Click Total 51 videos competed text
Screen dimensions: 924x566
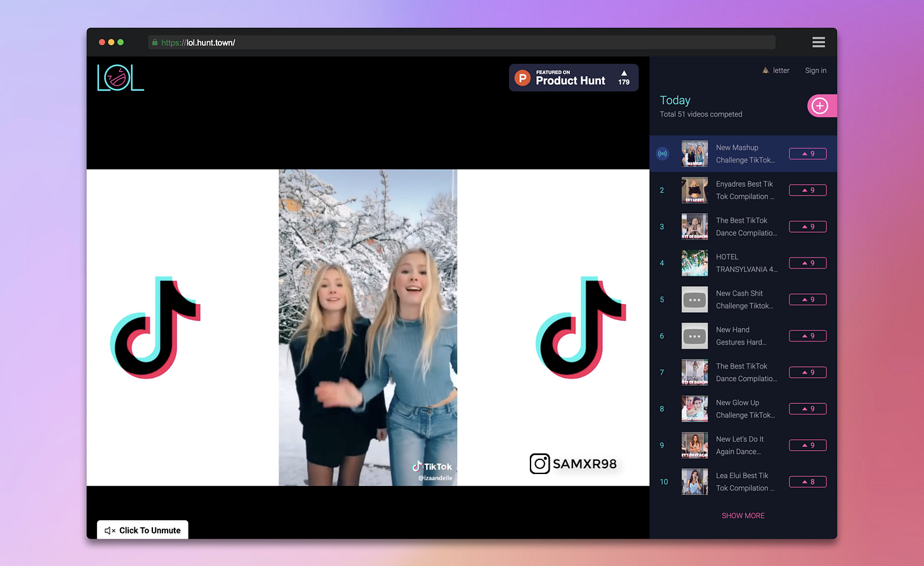pyautogui.click(x=701, y=114)
